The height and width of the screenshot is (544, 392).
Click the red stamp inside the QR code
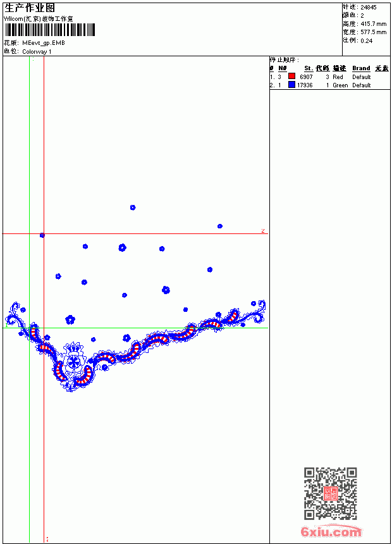[331, 493]
